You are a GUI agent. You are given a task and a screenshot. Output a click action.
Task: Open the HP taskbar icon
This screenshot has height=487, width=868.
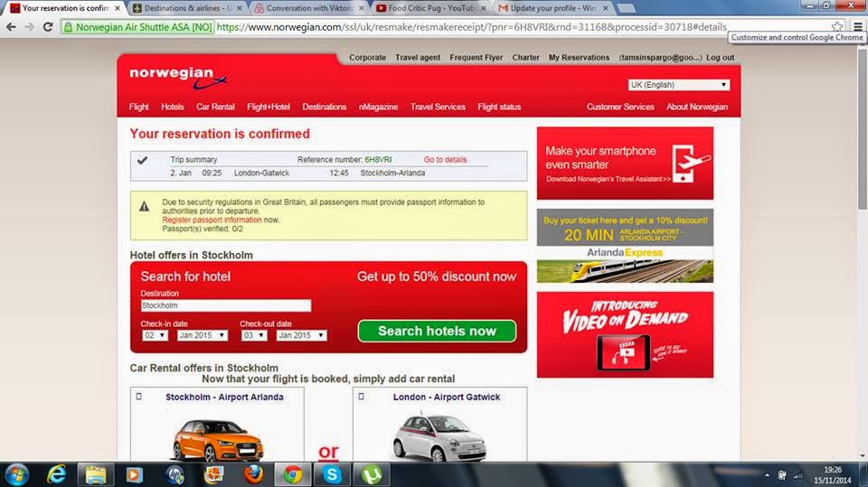(175, 475)
